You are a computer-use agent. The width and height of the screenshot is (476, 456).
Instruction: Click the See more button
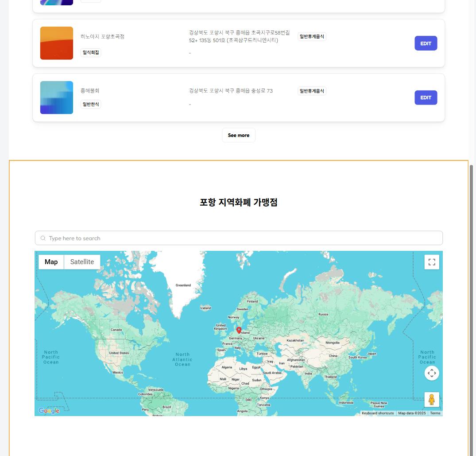pyautogui.click(x=239, y=135)
